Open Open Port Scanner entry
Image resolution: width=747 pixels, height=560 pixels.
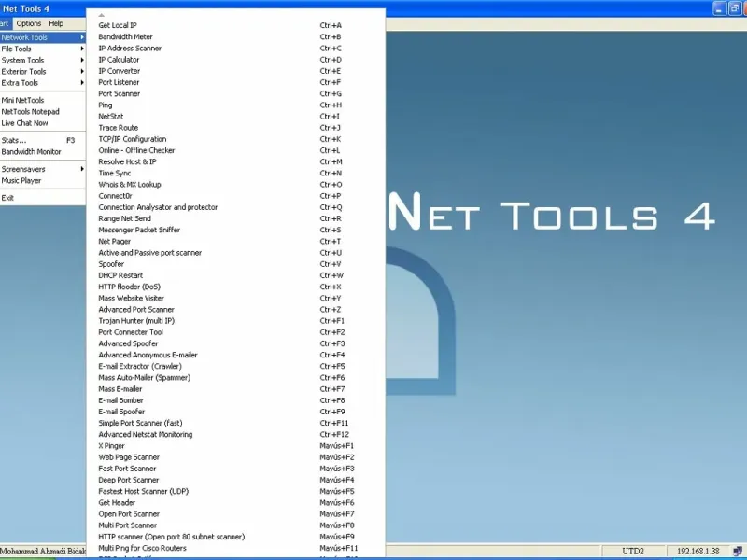(x=235, y=514)
